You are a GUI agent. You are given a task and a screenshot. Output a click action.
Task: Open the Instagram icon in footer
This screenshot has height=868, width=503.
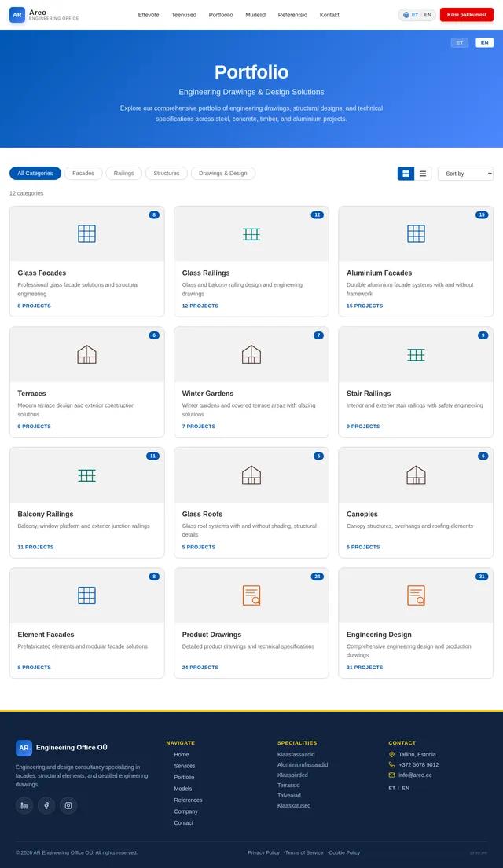tap(68, 805)
